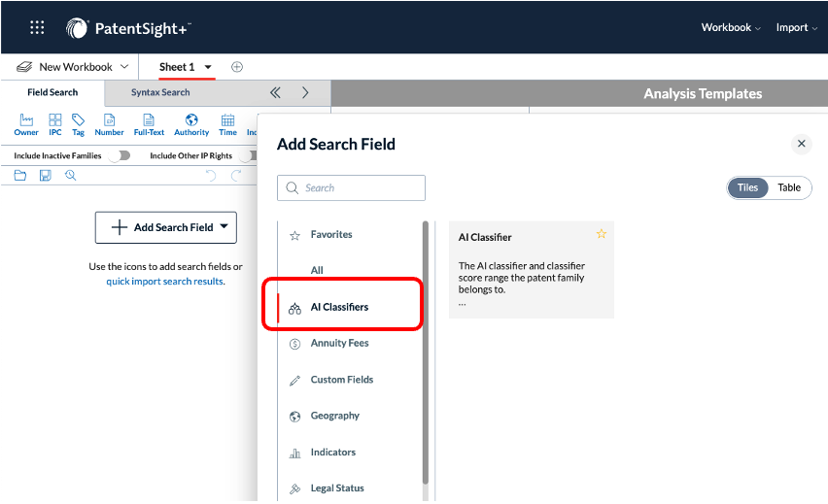Click the redo arrow icon
Screen dimensions: 828x504
(236, 175)
